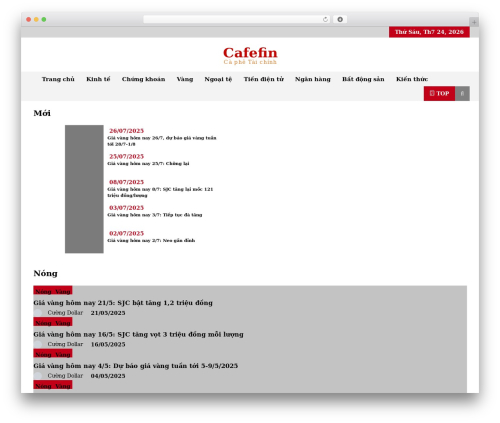Open article Giá vàng hôm nay 21/5

pos(123,303)
